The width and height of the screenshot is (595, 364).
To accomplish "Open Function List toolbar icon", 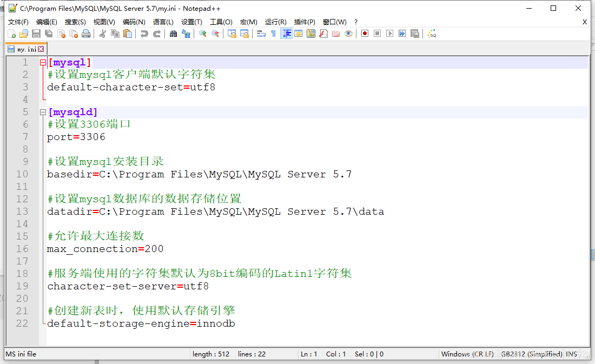I will click(323, 34).
